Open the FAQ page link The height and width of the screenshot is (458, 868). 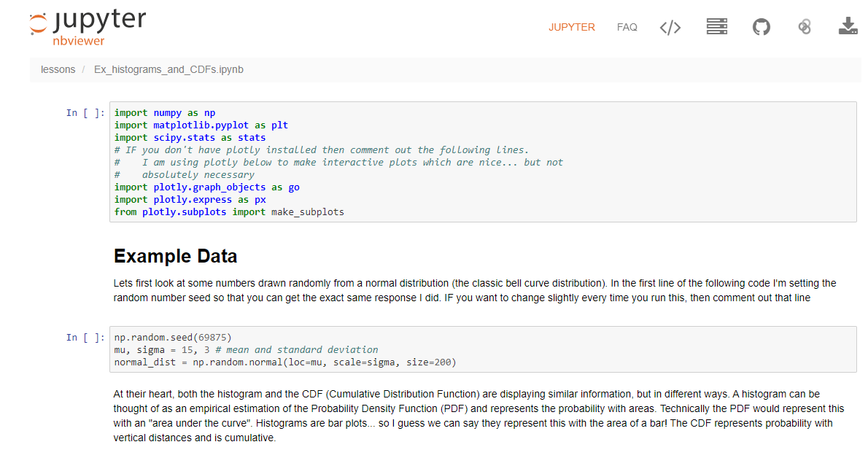pos(627,27)
